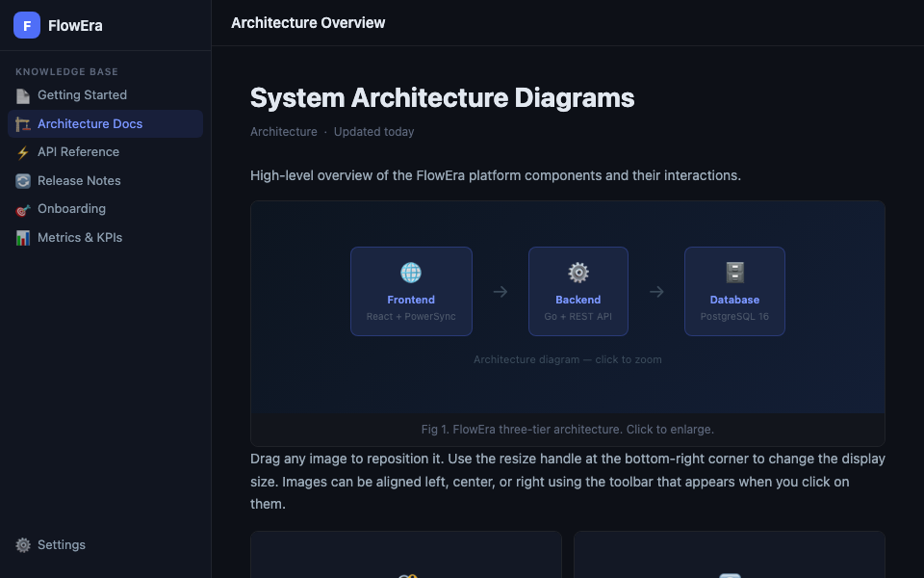Click the FlowEra "F" logo icon
The width and height of the screenshot is (924, 578).
click(27, 25)
